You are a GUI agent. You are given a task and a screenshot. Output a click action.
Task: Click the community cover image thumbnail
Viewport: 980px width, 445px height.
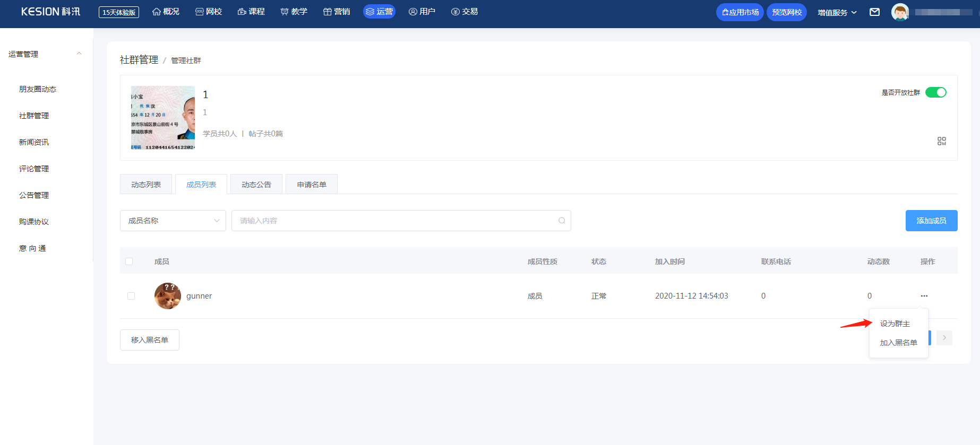coord(163,118)
